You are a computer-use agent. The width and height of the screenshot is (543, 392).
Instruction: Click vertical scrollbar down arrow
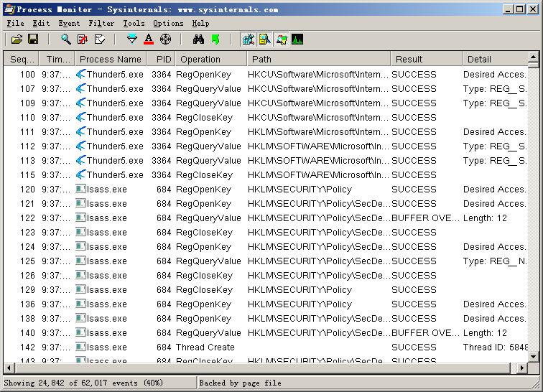[x=533, y=356]
